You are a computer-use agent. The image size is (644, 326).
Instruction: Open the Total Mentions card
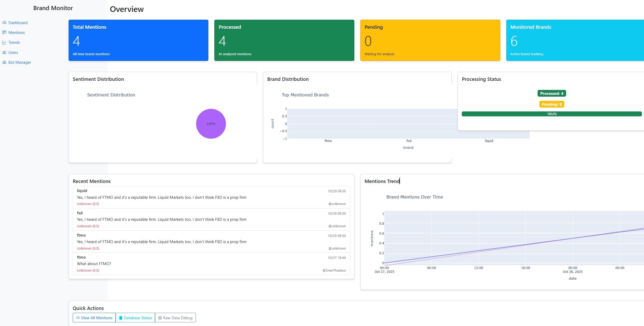point(138,40)
